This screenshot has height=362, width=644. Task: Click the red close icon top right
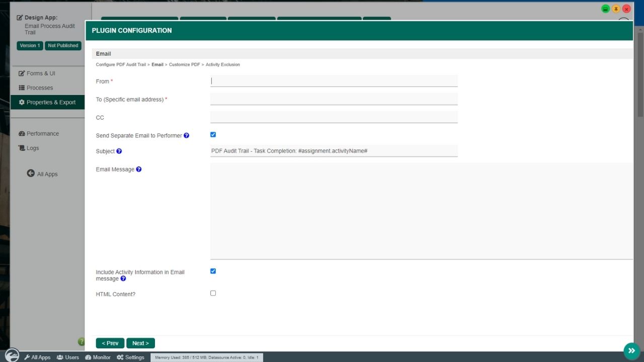(626, 9)
